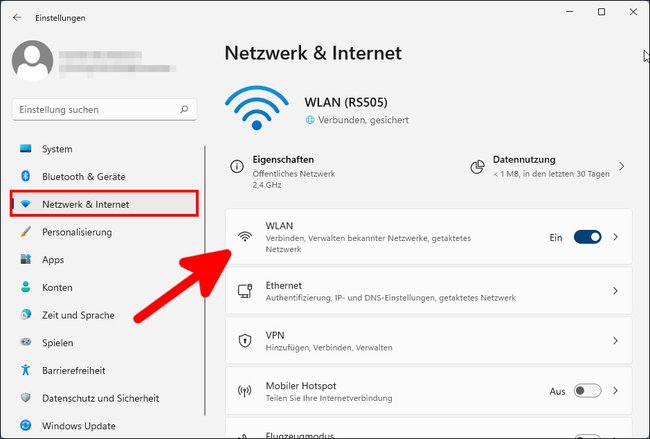Open Datenschutz und Sicherheit settings
650x439 pixels.
(104, 398)
